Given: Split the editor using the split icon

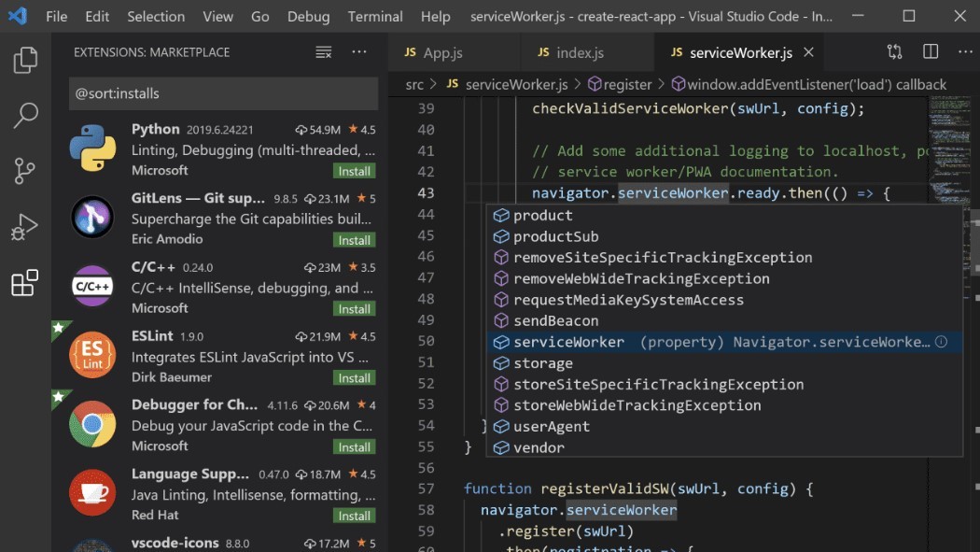Looking at the screenshot, I should [x=930, y=52].
